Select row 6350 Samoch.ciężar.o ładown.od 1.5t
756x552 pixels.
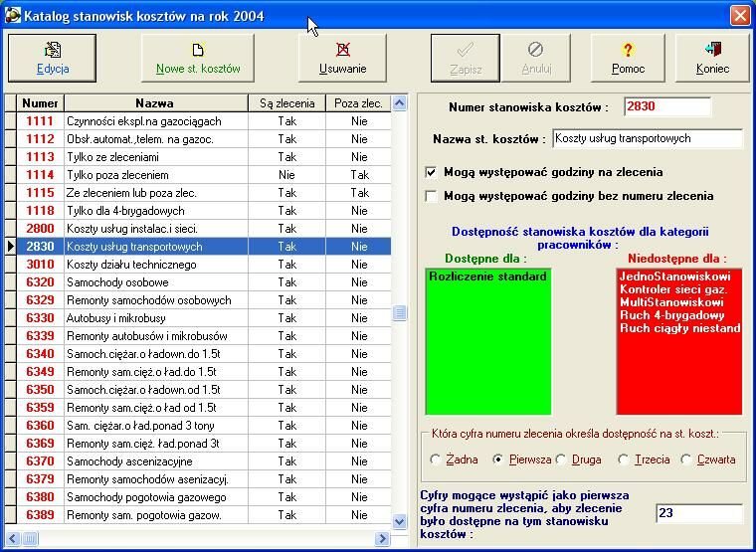pyautogui.click(x=204, y=390)
